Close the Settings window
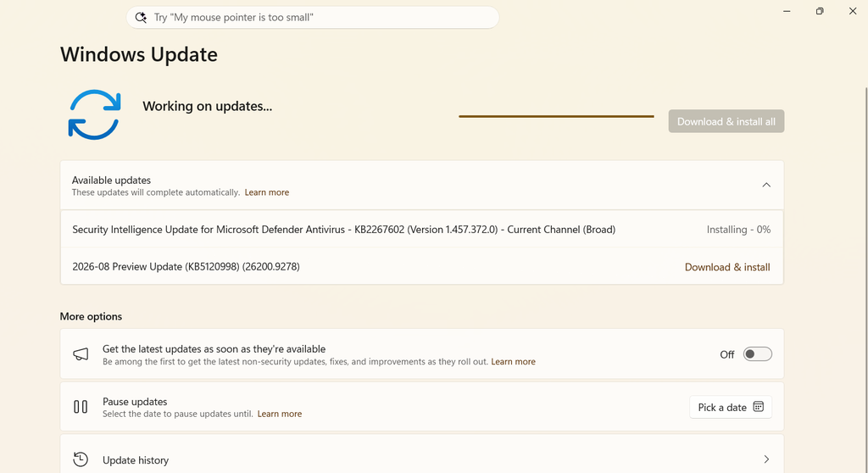868x473 pixels. 853,11
